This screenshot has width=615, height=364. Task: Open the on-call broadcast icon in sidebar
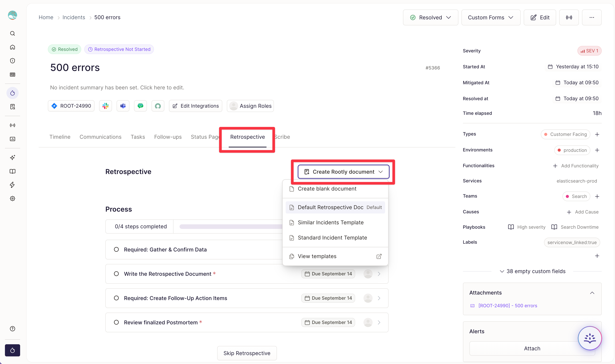[x=13, y=125]
